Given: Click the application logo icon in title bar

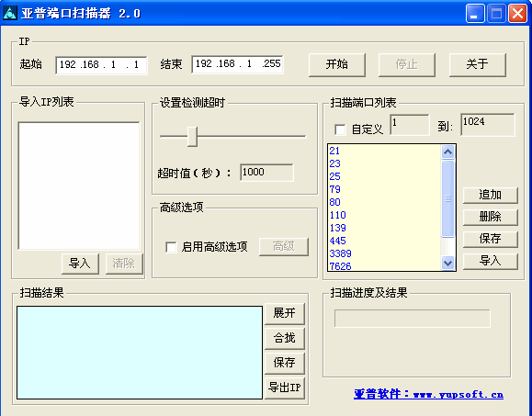Looking at the screenshot, I should [10, 13].
